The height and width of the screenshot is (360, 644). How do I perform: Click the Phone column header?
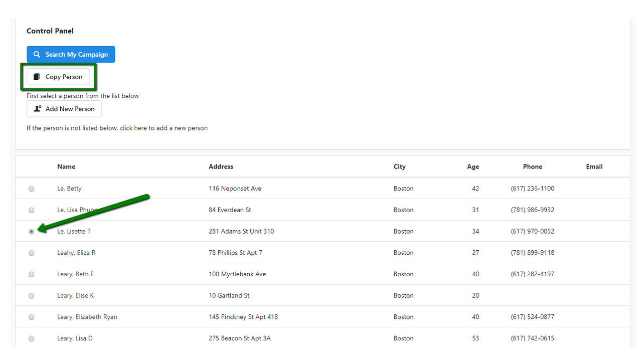coord(532,166)
